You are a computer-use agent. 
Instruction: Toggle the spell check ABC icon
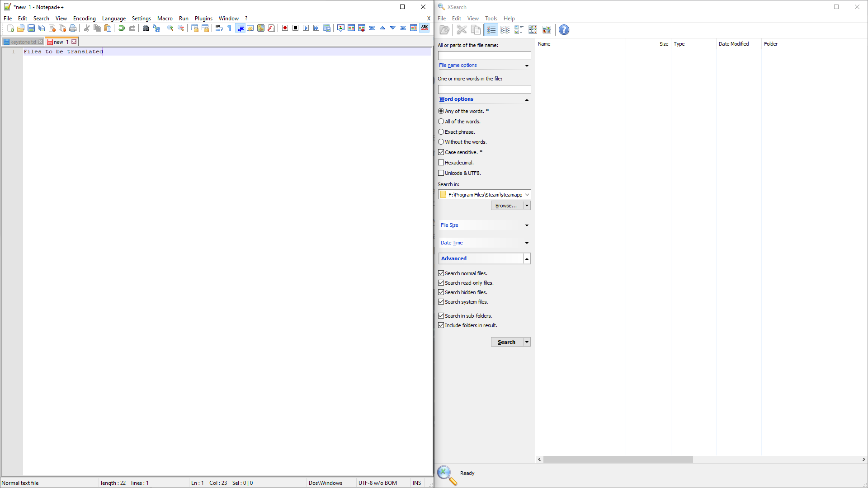pyautogui.click(x=425, y=28)
